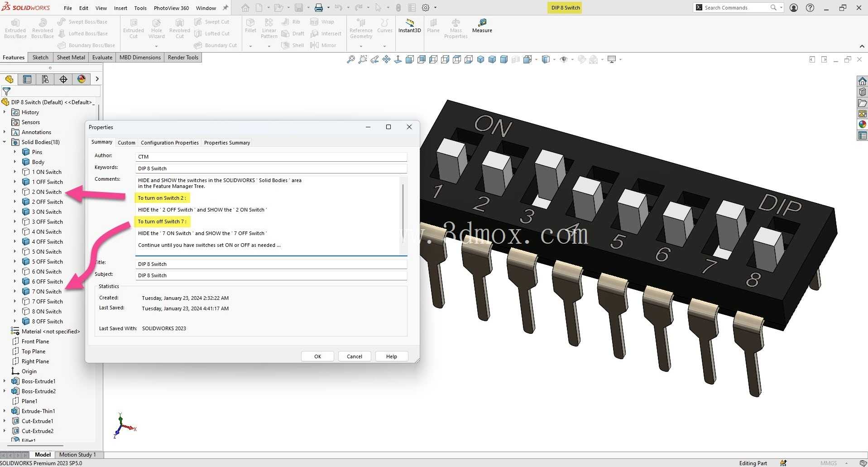
Task: Open the DimXpertManager crosshair tab
Action: pyautogui.click(x=63, y=79)
